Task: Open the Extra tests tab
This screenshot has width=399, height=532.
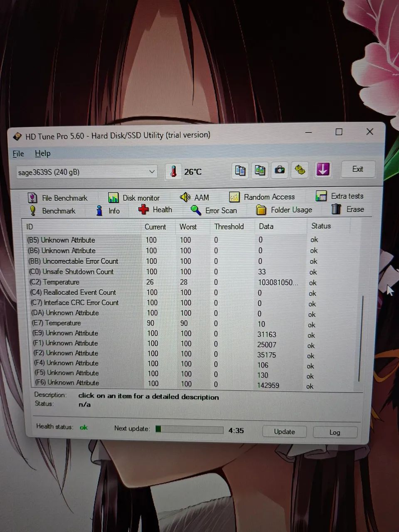Action: tap(340, 196)
